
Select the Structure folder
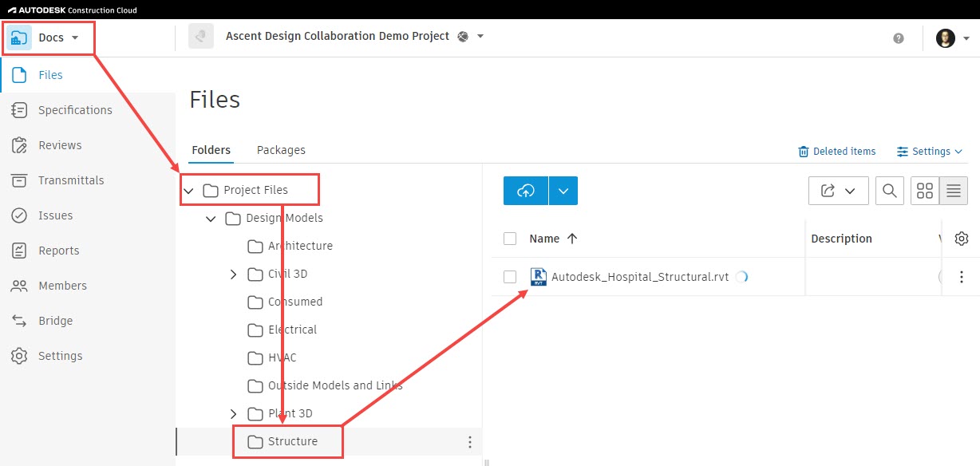pos(293,441)
